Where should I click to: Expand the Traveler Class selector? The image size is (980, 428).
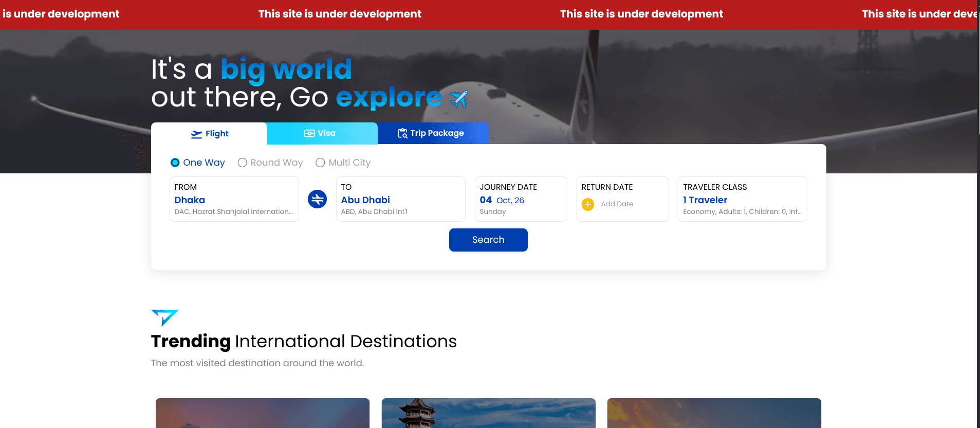pos(743,199)
